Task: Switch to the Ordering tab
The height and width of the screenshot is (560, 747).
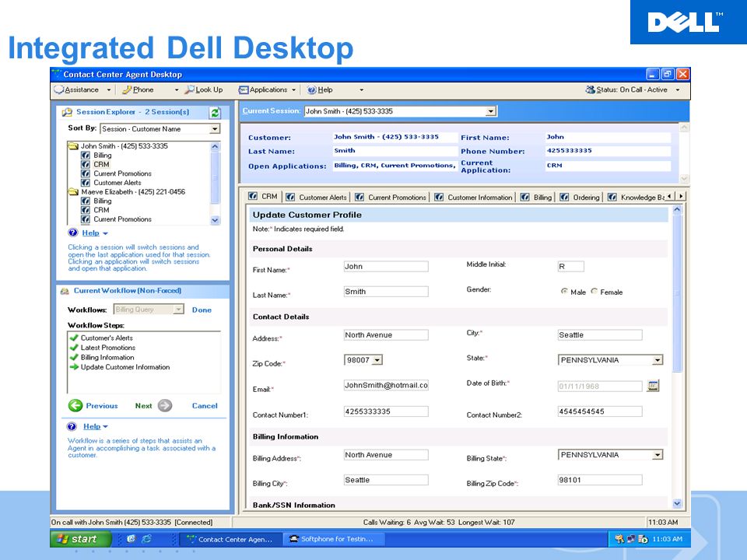Action: pyautogui.click(x=580, y=197)
